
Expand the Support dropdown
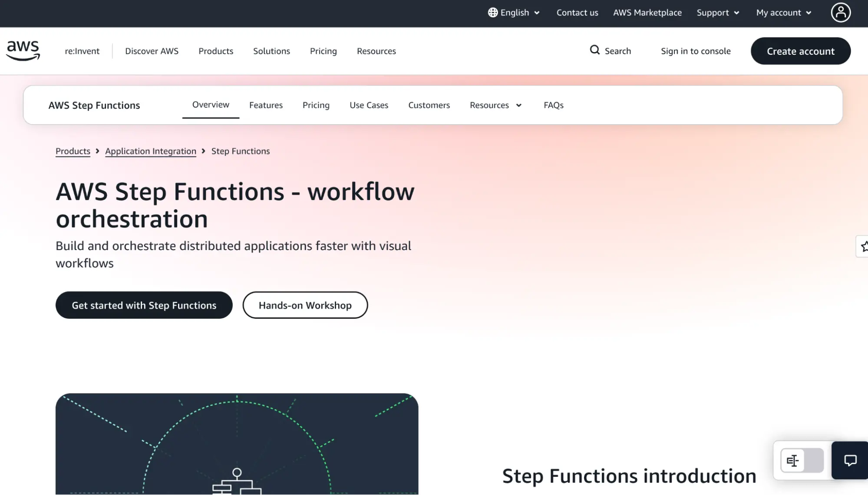(x=718, y=13)
